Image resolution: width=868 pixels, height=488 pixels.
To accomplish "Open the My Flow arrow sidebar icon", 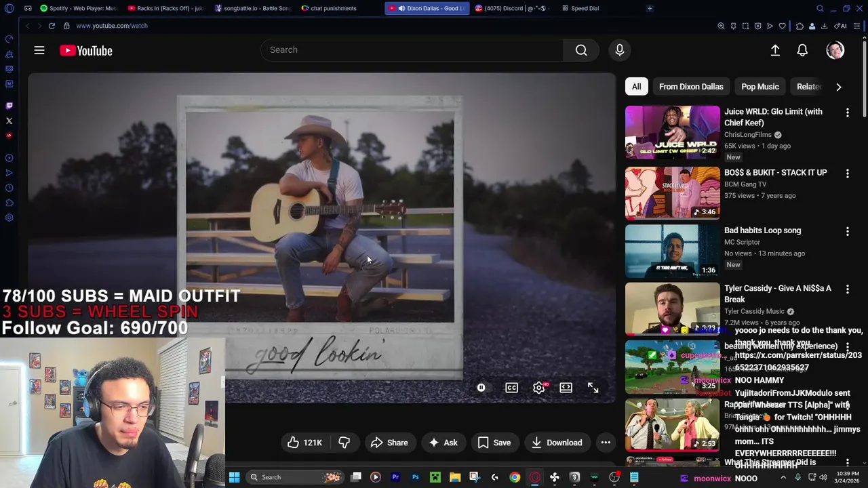I will pos(9,173).
